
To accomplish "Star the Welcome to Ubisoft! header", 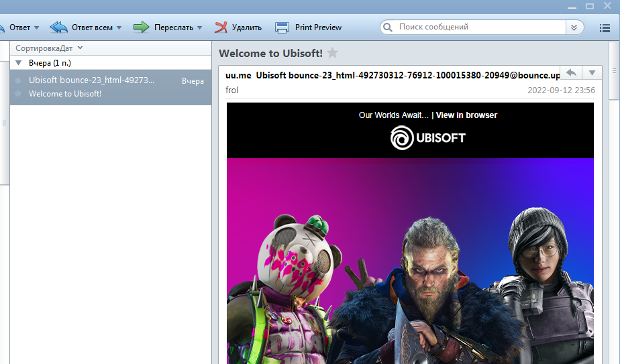I will [333, 52].
